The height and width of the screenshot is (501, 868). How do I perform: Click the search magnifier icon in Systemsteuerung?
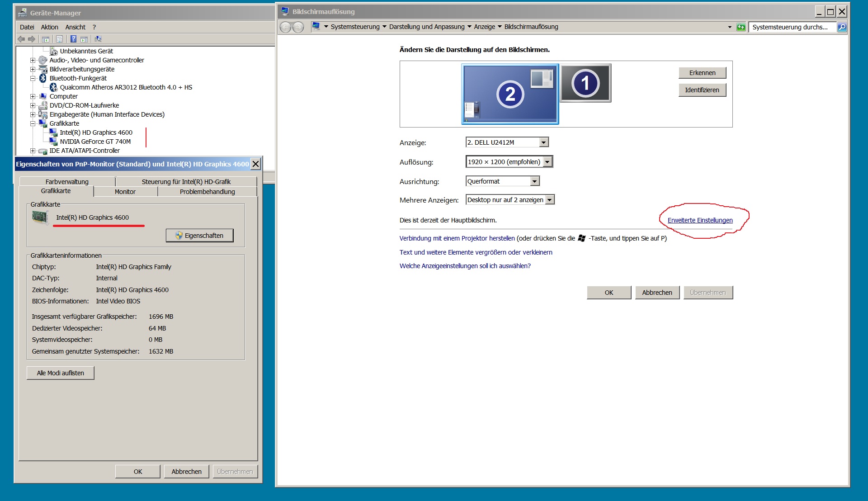tap(842, 27)
